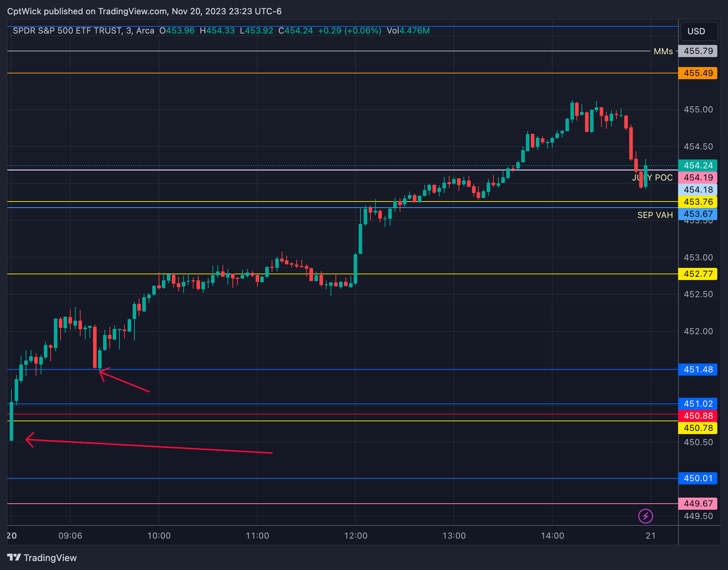
Task: Click the green 454.24 current price label
Action: click(x=697, y=166)
